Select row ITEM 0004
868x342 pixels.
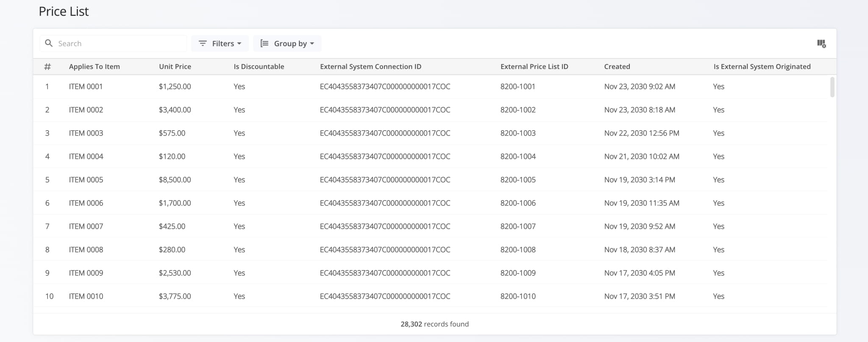(x=430, y=156)
